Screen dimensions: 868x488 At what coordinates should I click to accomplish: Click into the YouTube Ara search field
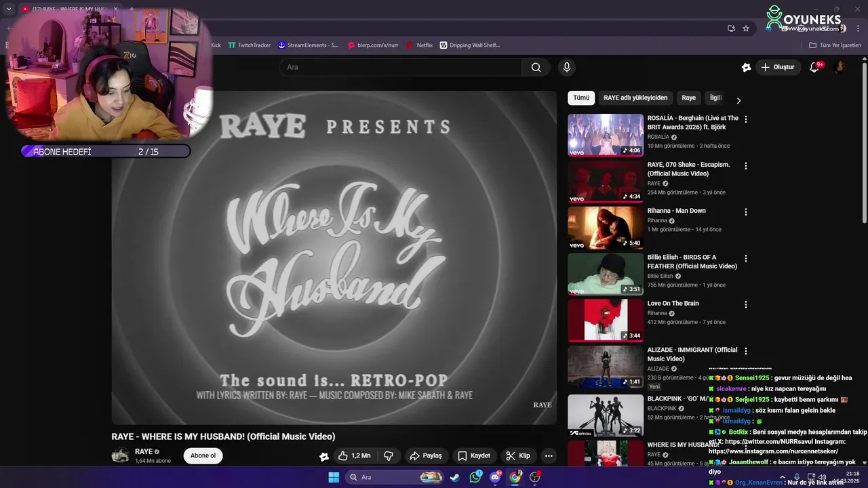click(x=400, y=67)
